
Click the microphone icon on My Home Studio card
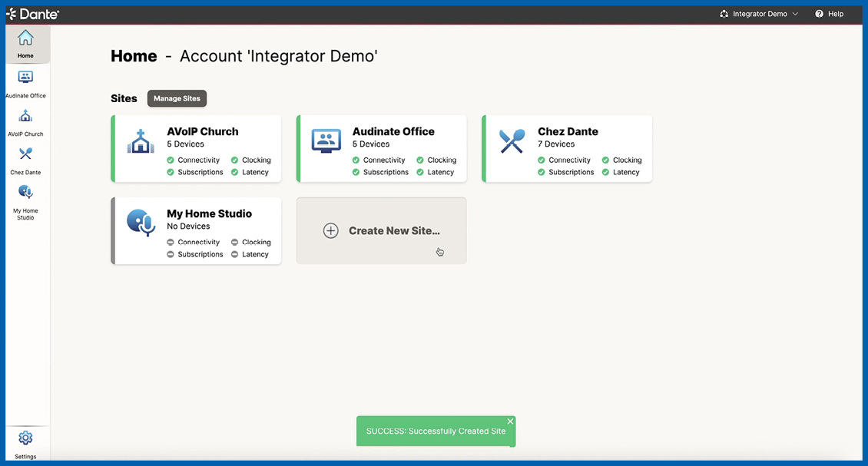click(141, 223)
